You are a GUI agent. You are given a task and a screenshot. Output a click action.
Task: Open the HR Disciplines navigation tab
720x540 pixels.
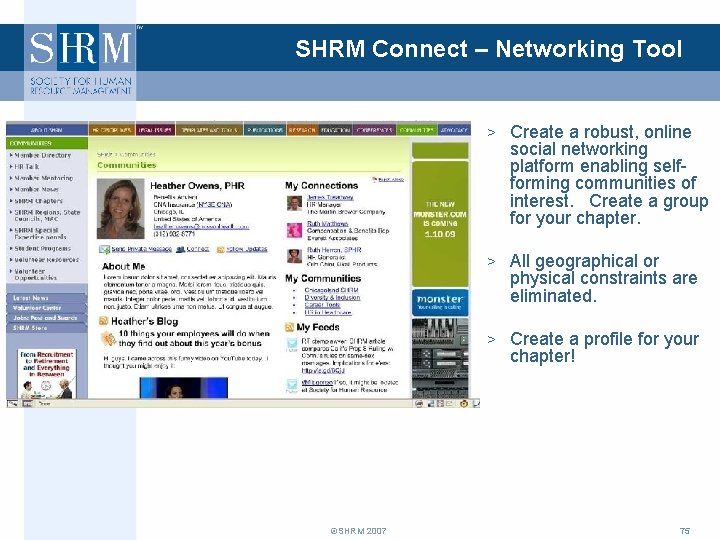click(112, 130)
